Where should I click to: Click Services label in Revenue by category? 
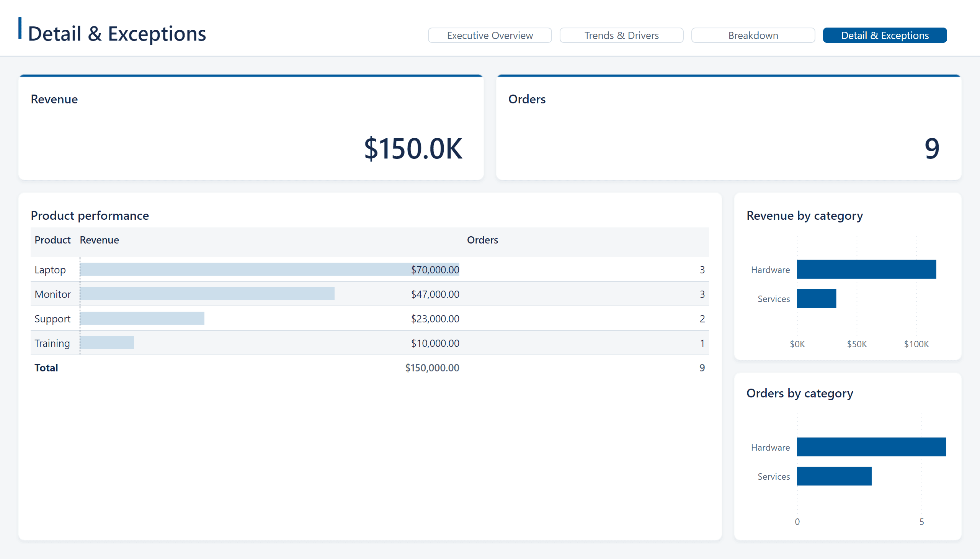(x=774, y=299)
